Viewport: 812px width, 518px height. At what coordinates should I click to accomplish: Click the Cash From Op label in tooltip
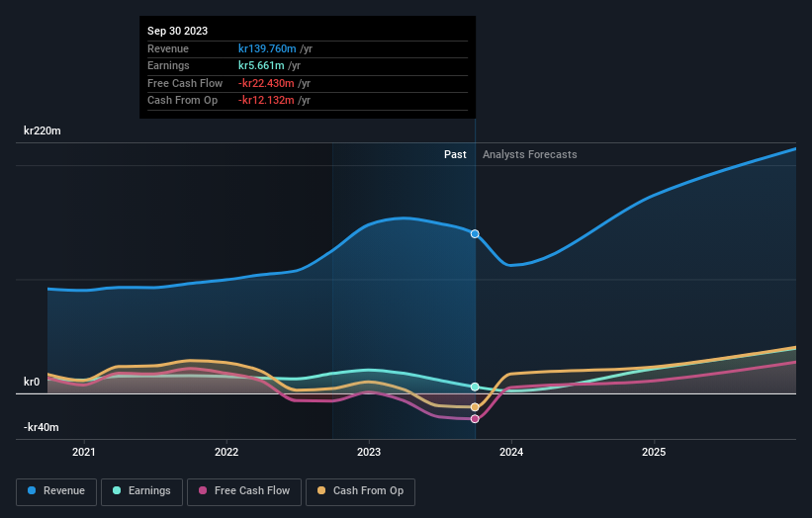(182, 101)
